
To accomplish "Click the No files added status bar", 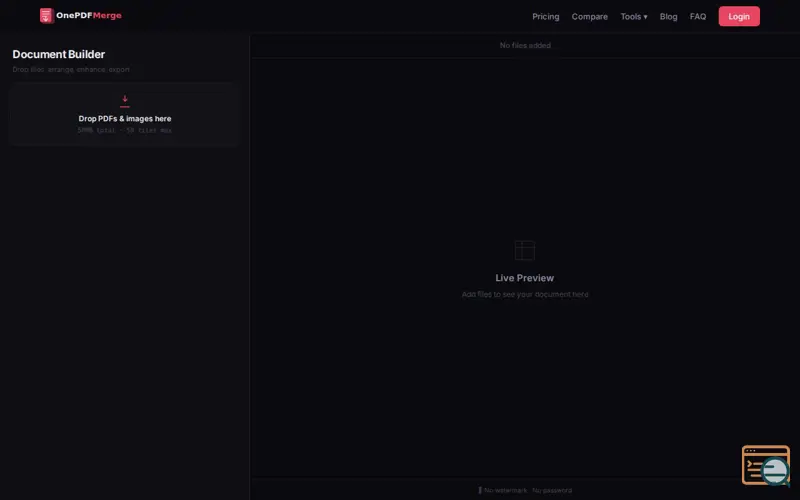I will click(525, 45).
